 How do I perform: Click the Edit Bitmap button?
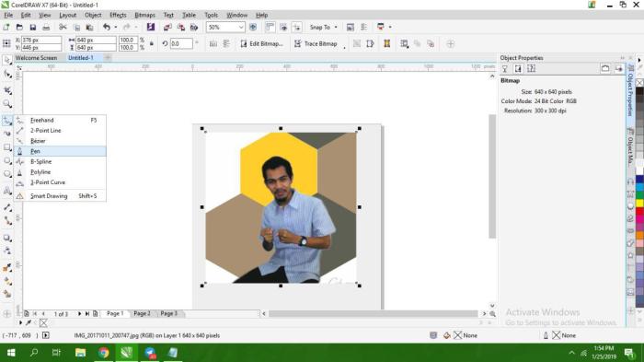[261, 43]
